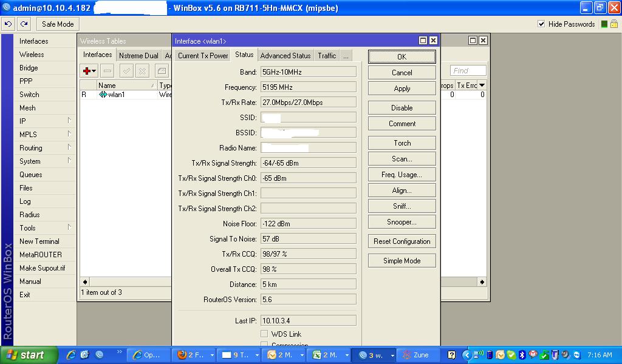Screen dimensions: 622x364
Task: Select the wlan1 interface icon in list
Action: click(103, 95)
